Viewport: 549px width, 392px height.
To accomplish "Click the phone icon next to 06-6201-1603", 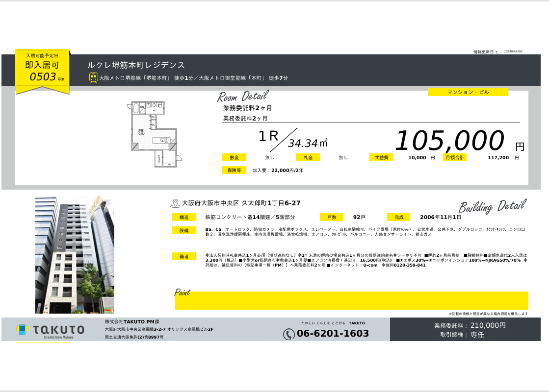I will (x=289, y=334).
